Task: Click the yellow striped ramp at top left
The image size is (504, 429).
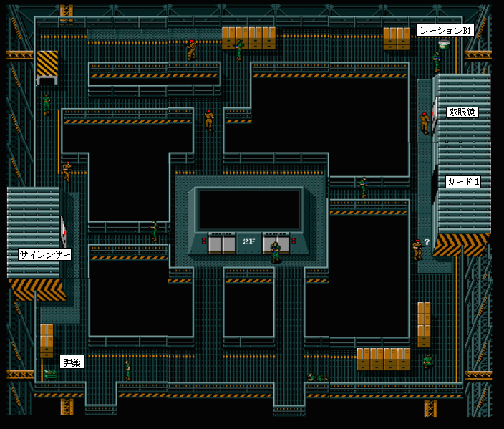Action: (x=47, y=64)
